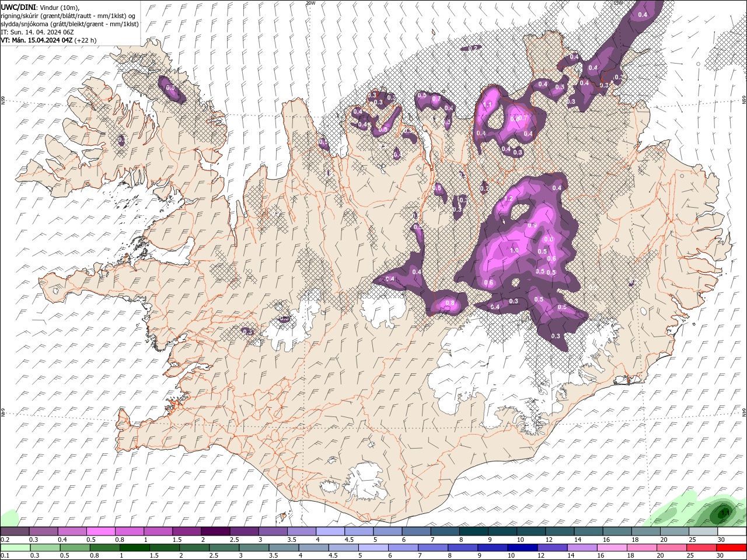
Task: Click dark teal 8 swatch in snow legend
Action: 474,531
